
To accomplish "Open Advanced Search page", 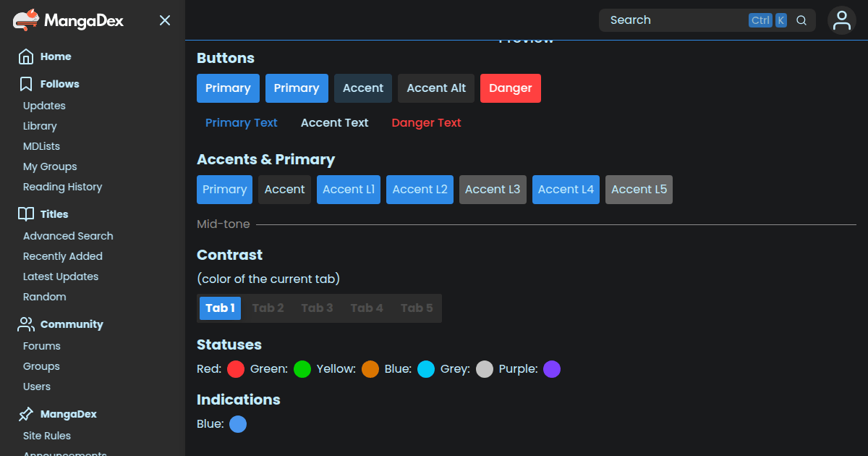I will (x=68, y=236).
